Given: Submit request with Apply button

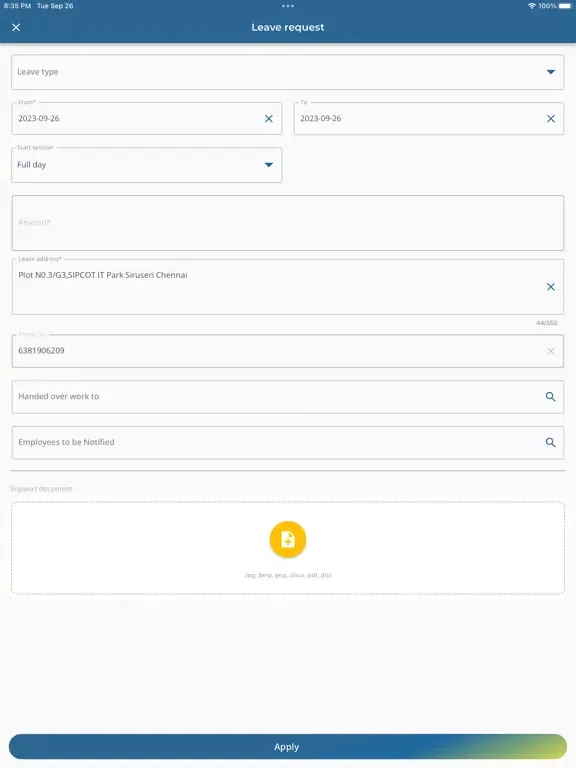Looking at the screenshot, I should [x=288, y=746].
